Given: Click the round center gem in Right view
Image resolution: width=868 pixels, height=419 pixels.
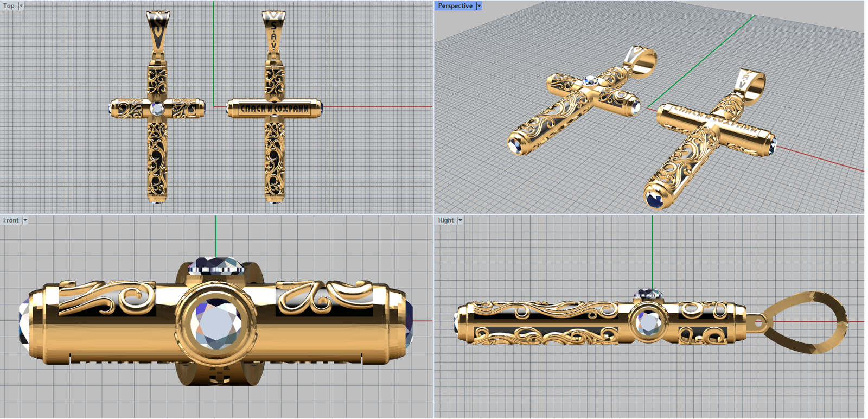Looking at the screenshot, I should [649, 322].
